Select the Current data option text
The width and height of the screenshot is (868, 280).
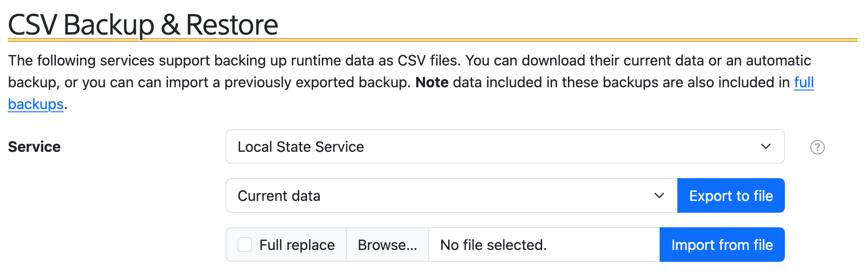(x=279, y=195)
